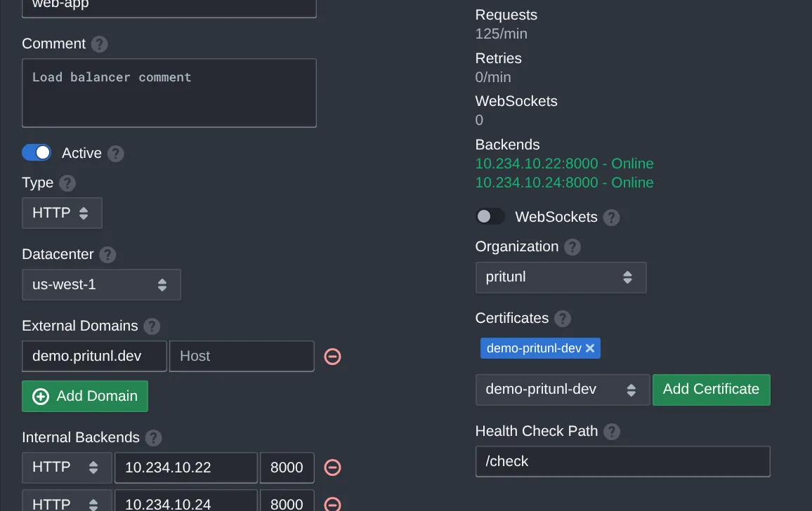The height and width of the screenshot is (511, 812).
Task: Click the online backend 10.234.10.24:8000 status
Action: click(564, 182)
